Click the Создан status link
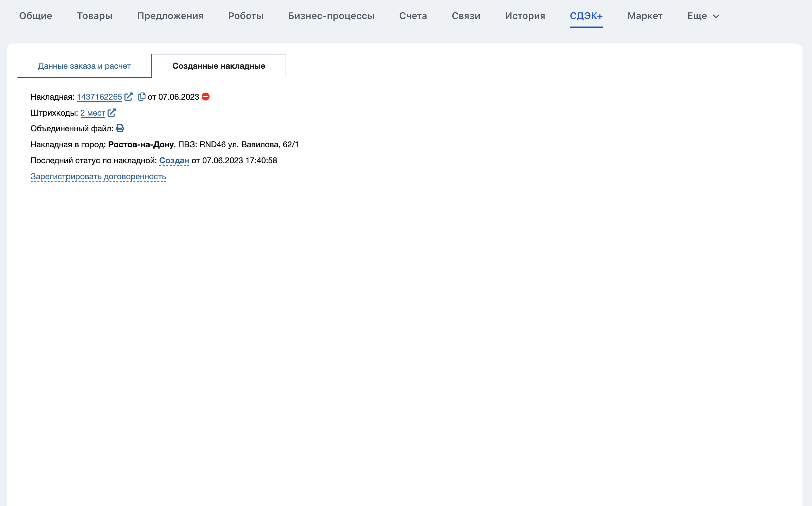812x506 pixels. (174, 161)
